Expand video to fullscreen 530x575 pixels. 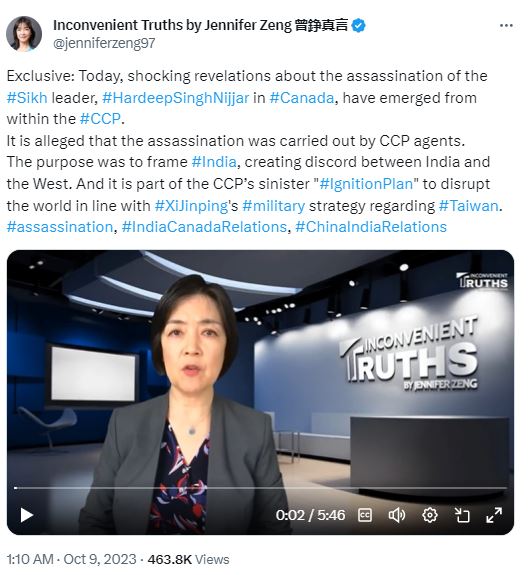pos(494,515)
